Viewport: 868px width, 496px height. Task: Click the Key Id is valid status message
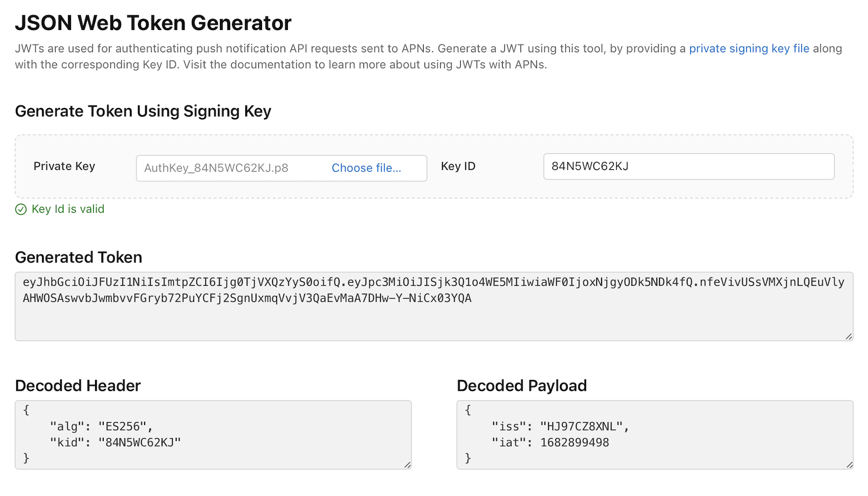[x=68, y=209]
